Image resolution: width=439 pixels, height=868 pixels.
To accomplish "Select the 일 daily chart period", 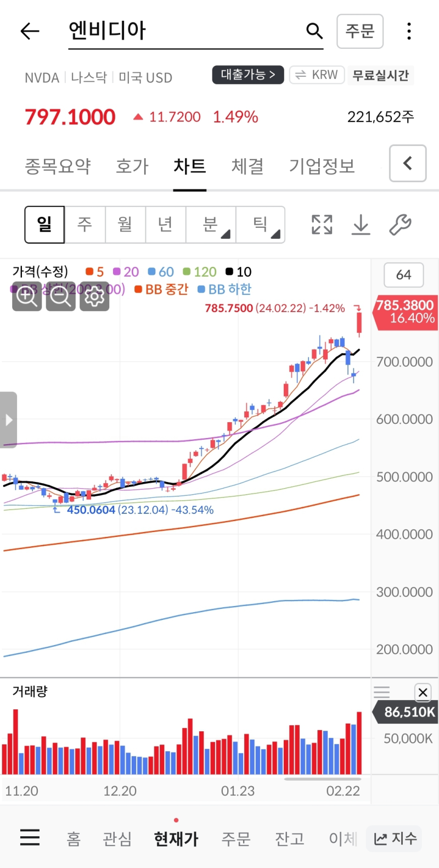I will [44, 225].
